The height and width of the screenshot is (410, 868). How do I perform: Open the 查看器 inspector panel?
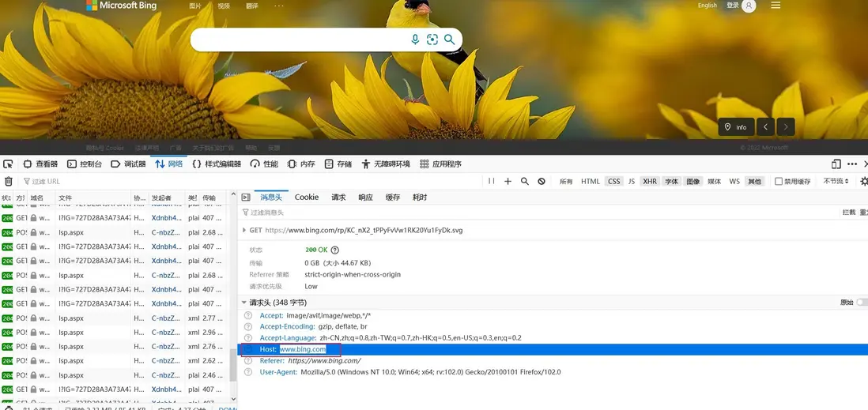[40, 164]
